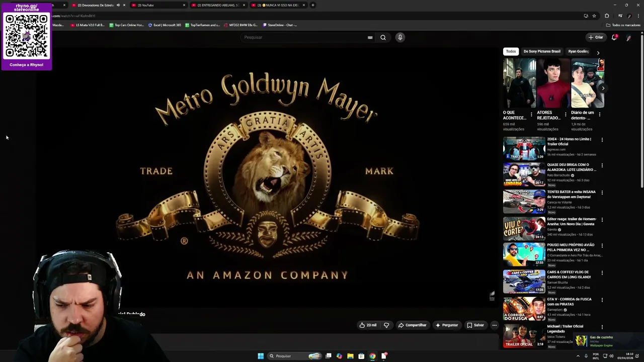Open the MFD32 BMW E8x bookmark
Image resolution: width=644 pixels, height=362 pixels.
pos(240,25)
